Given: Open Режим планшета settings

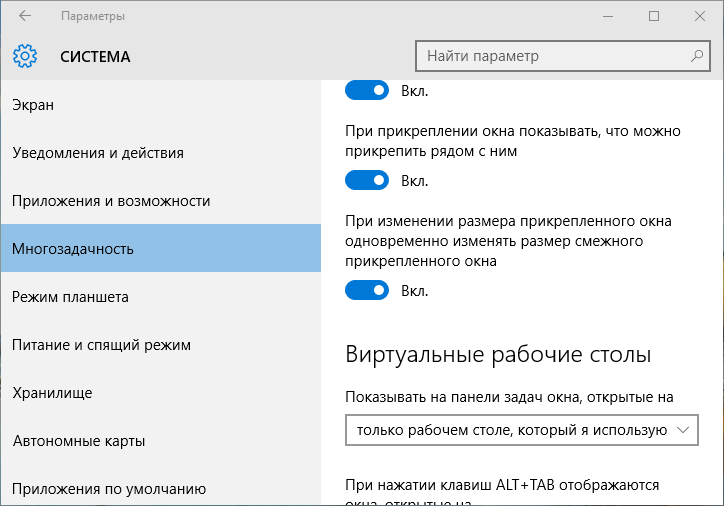Looking at the screenshot, I should [161, 296].
